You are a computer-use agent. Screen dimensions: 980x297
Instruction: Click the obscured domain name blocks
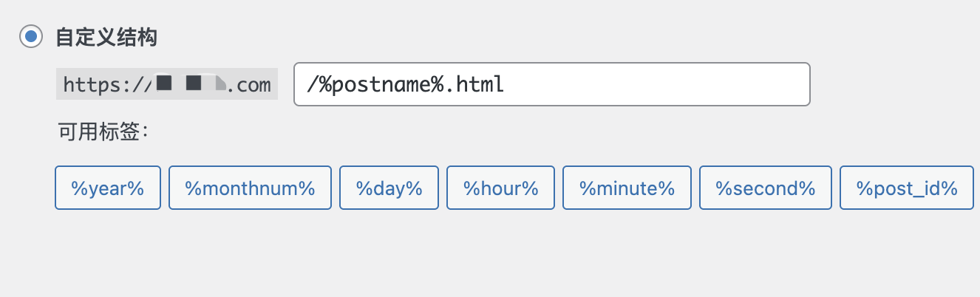point(190,83)
